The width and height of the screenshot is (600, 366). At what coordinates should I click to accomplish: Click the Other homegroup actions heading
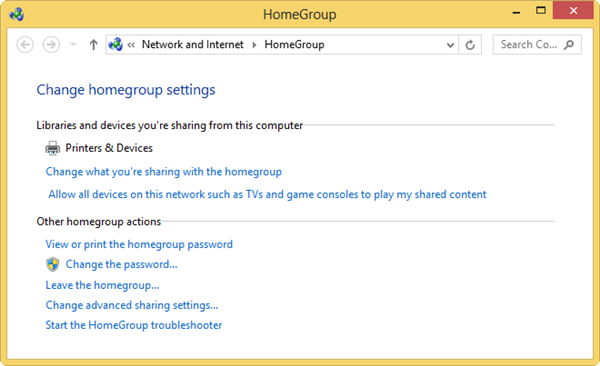click(x=99, y=222)
